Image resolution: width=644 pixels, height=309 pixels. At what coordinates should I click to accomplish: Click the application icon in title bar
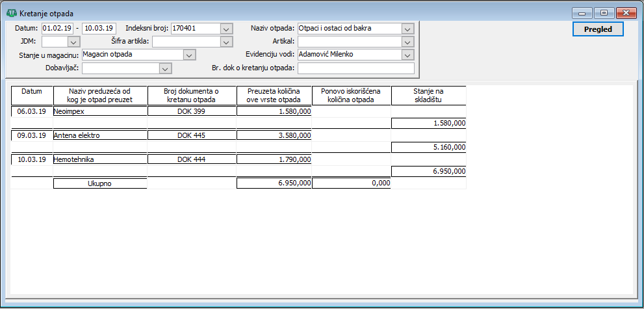(x=11, y=13)
